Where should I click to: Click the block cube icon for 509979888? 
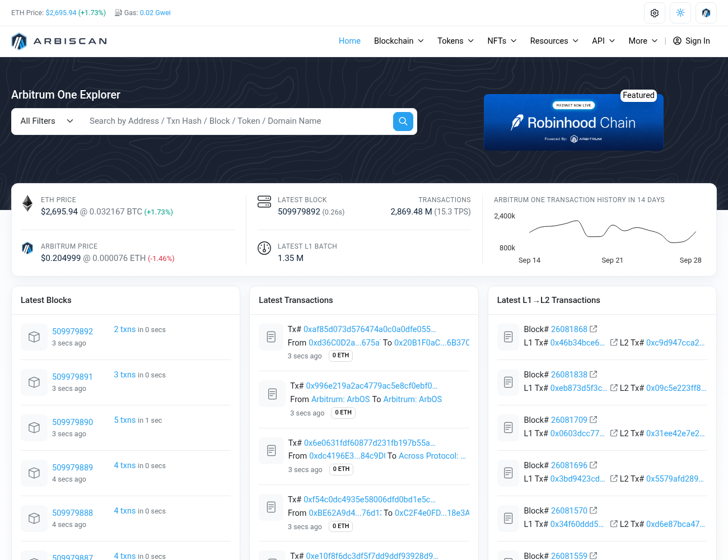click(x=34, y=519)
